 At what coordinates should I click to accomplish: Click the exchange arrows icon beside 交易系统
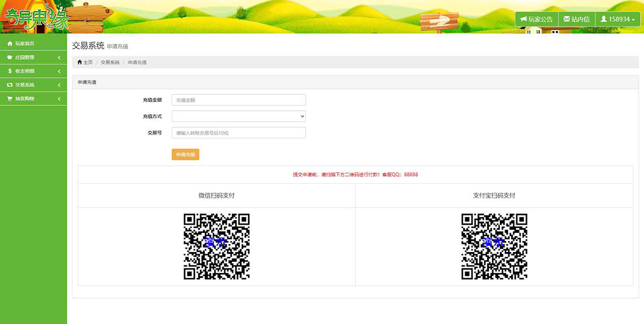10,85
